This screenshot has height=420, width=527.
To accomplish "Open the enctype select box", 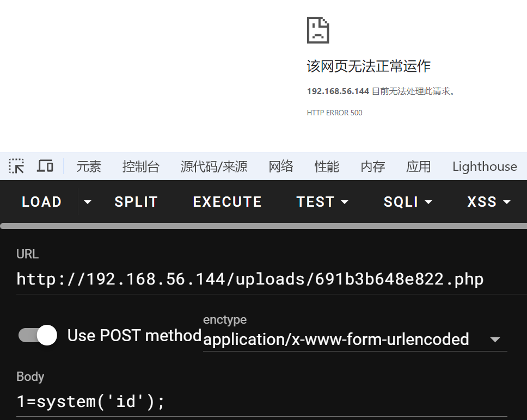I will (x=354, y=339).
